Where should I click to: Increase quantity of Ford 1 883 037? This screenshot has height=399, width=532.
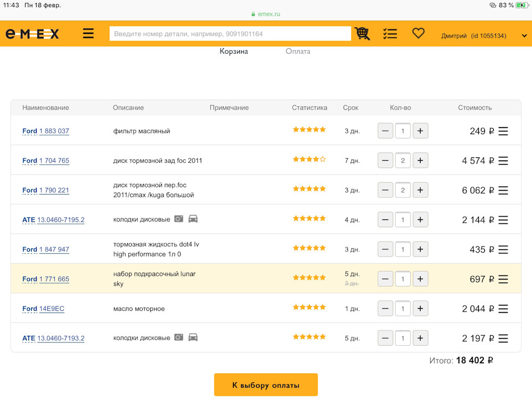pyautogui.click(x=420, y=131)
